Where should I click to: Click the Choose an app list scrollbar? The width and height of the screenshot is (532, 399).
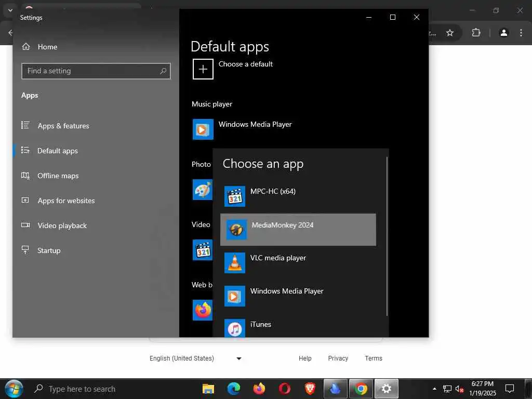(x=387, y=236)
